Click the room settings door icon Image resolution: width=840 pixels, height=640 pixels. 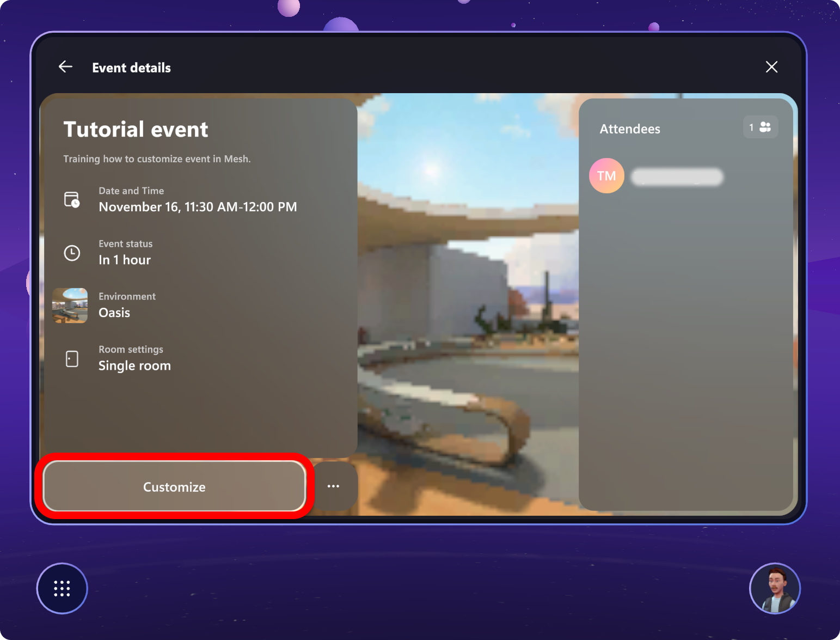[71, 358]
